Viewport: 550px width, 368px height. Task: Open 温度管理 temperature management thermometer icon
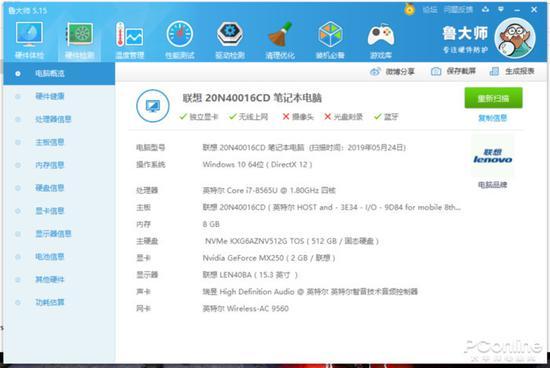click(129, 40)
